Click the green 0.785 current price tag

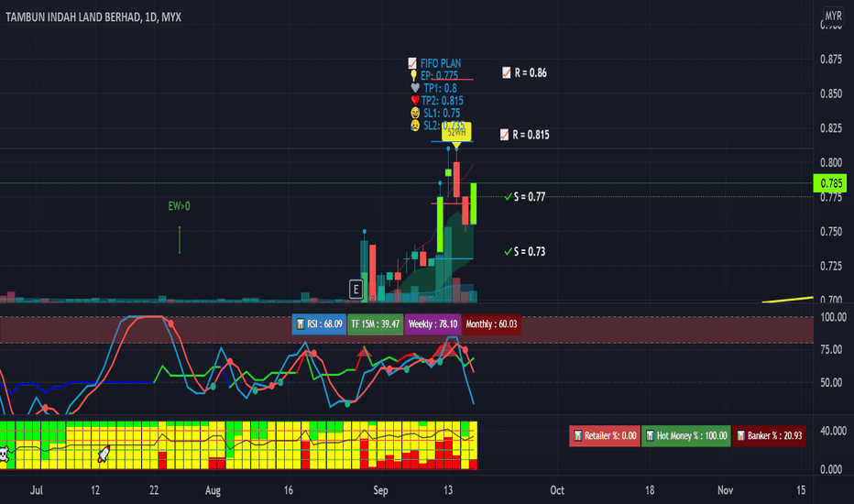coord(830,183)
